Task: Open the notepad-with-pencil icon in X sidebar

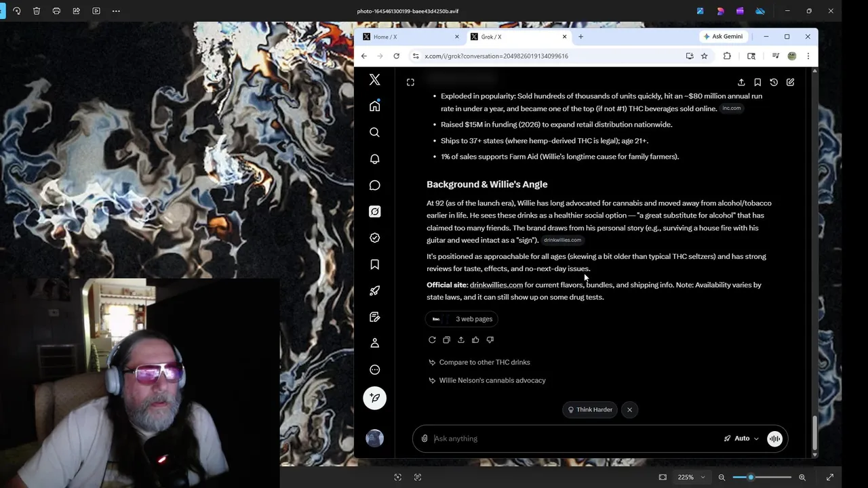Action: (374, 317)
